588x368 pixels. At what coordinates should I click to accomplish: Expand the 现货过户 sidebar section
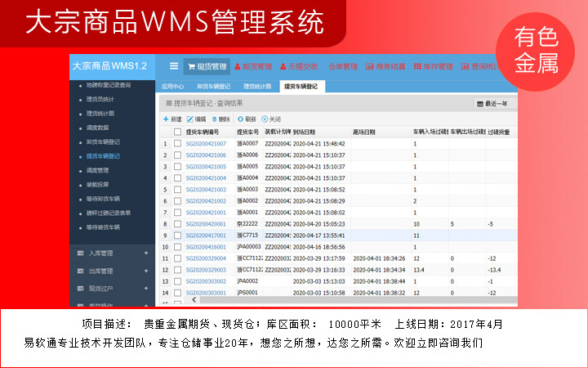coord(146,289)
